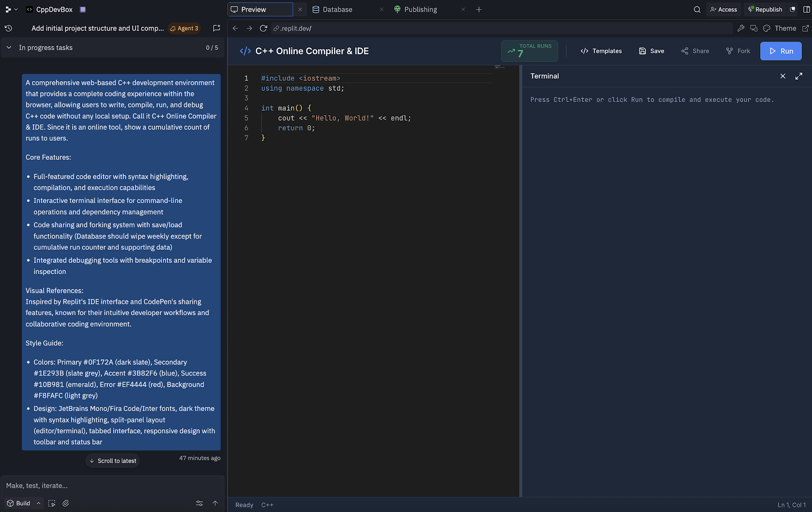Click the Terminal panel title
The image size is (812, 512).
pyautogui.click(x=545, y=76)
